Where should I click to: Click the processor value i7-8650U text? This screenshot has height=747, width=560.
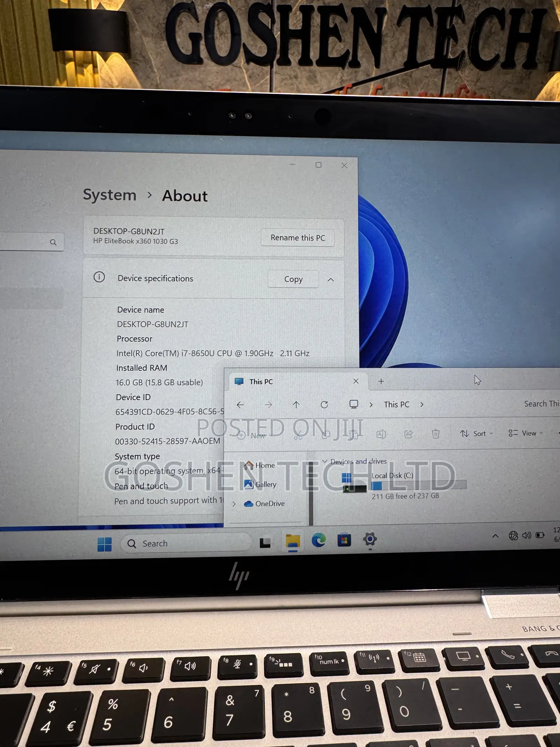pos(213,353)
